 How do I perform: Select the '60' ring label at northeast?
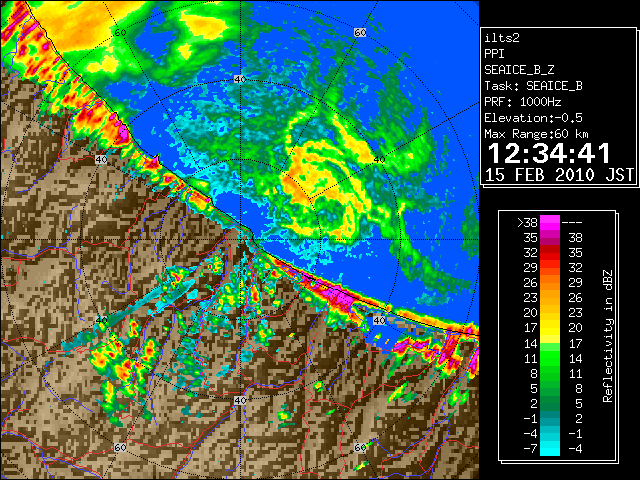[360, 32]
